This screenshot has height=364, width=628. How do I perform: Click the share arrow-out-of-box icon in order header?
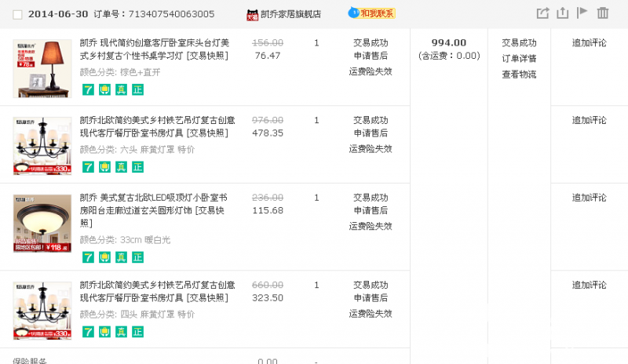click(x=542, y=13)
